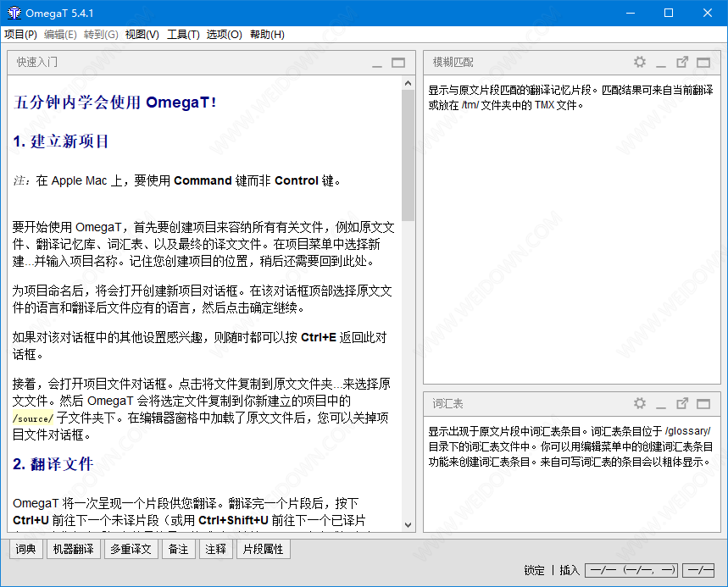Image resolution: width=728 pixels, height=587 pixels.
Task: Show the 机器翻译 pane from the bottom bar
Action: pos(74,550)
